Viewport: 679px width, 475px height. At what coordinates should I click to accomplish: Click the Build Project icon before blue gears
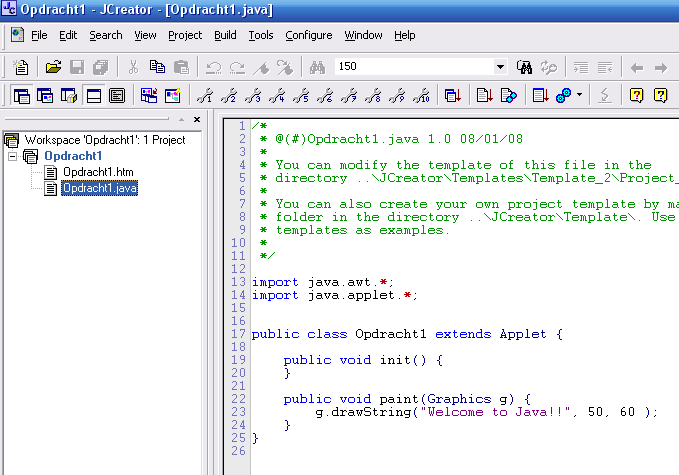click(540, 95)
